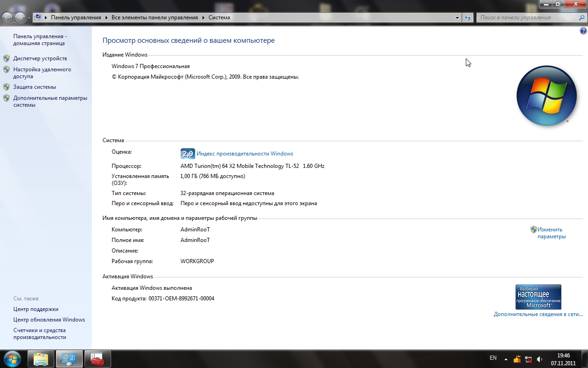The image size is (588, 368).
Task: Open the help question mark icon
Action: tap(583, 31)
